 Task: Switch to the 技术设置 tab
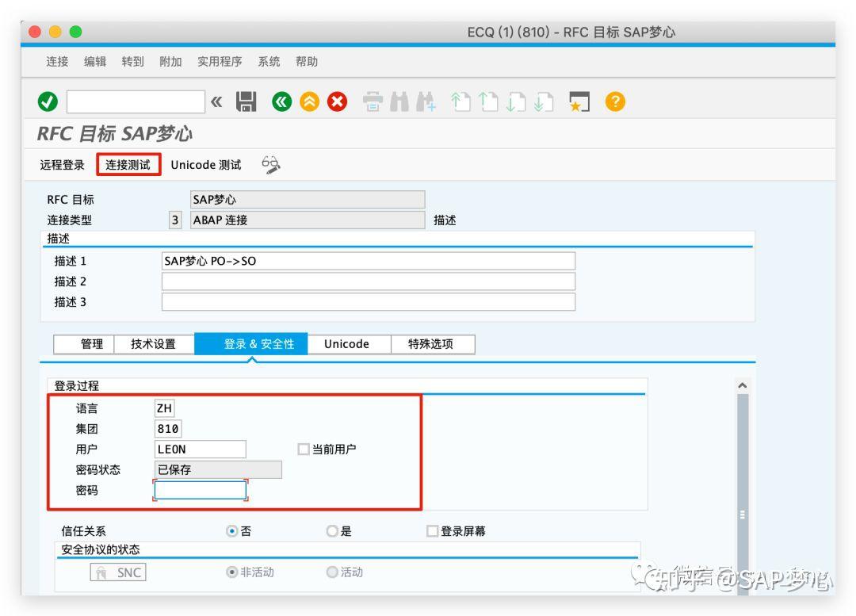point(154,344)
